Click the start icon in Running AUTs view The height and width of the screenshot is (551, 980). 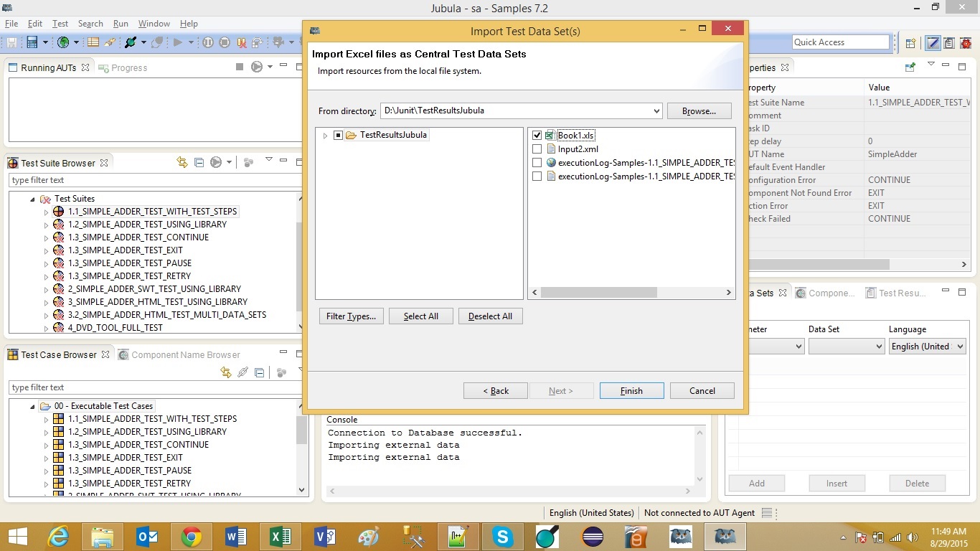click(x=257, y=67)
